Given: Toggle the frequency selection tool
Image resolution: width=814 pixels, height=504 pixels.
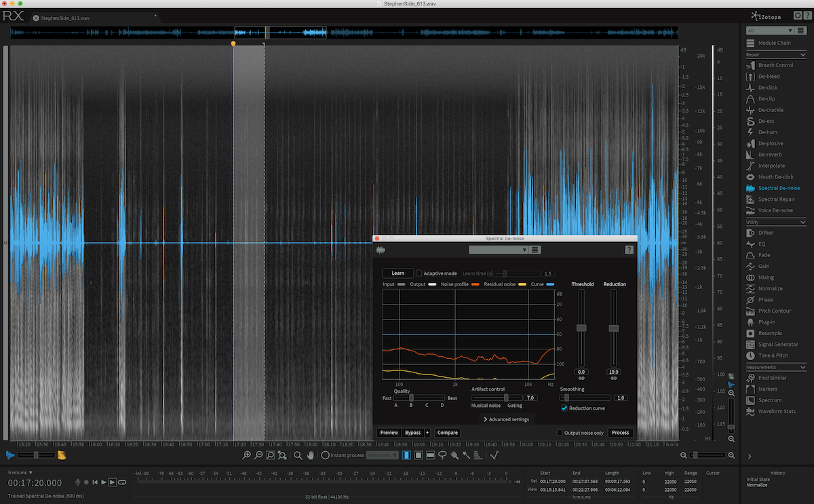Looking at the screenshot, I should (430, 455).
